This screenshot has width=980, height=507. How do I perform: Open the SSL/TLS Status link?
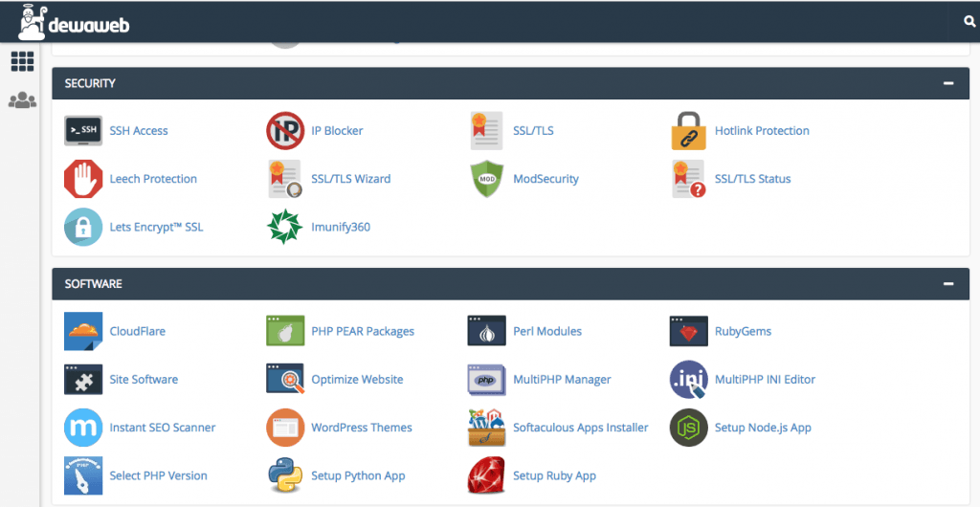coord(752,179)
